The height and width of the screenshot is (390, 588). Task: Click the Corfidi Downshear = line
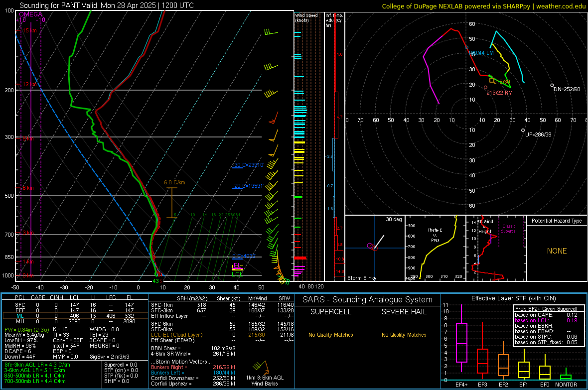[193, 378]
